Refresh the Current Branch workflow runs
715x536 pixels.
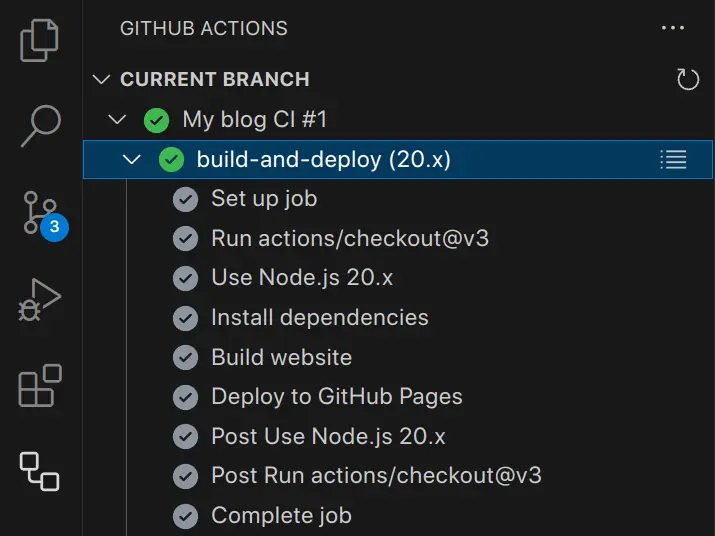[x=688, y=79]
